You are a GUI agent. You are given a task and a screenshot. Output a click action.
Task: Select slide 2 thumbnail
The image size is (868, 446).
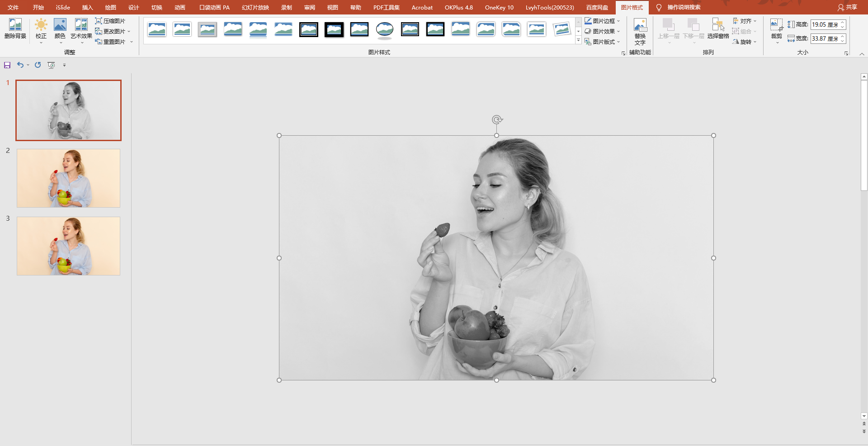[68, 178]
